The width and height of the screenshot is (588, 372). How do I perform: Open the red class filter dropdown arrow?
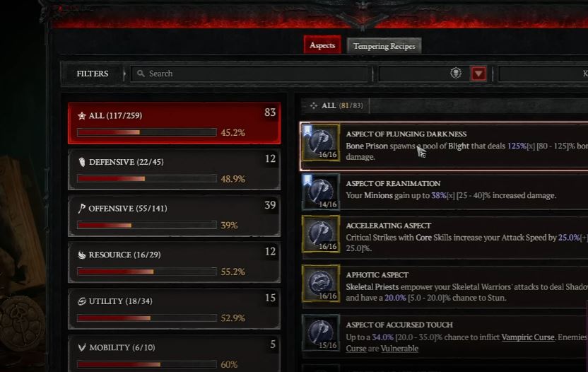click(x=478, y=74)
